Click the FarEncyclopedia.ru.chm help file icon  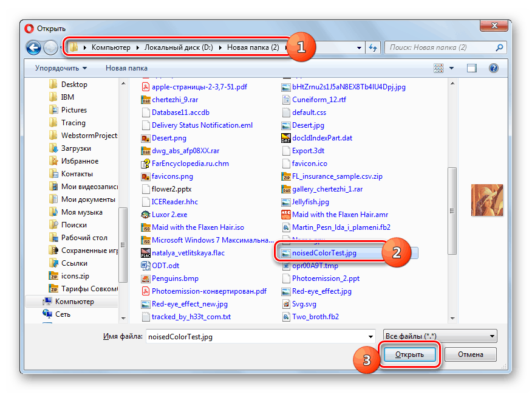tap(146, 164)
